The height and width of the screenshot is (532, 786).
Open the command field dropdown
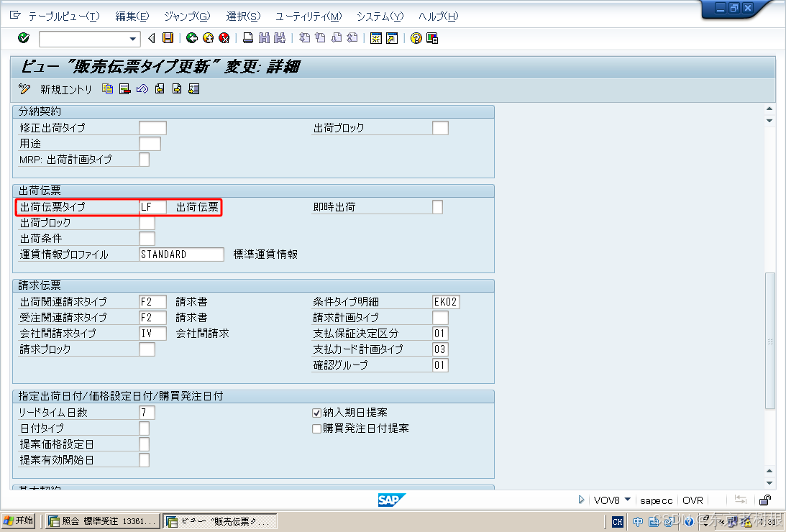coord(132,39)
